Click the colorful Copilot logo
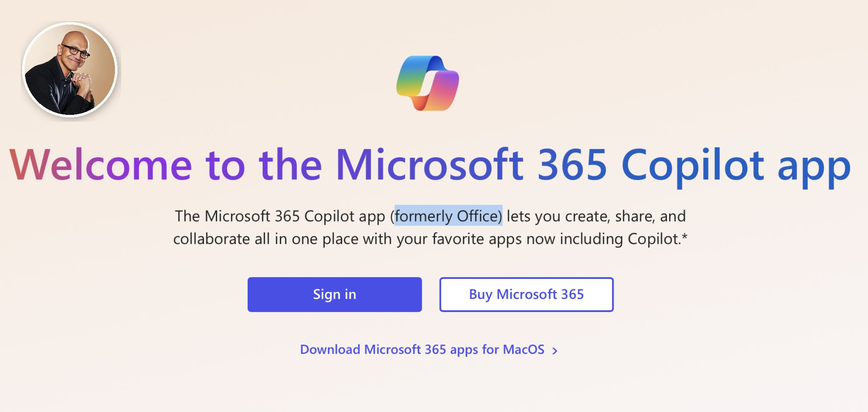The width and height of the screenshot is (868, 412). 427,83
